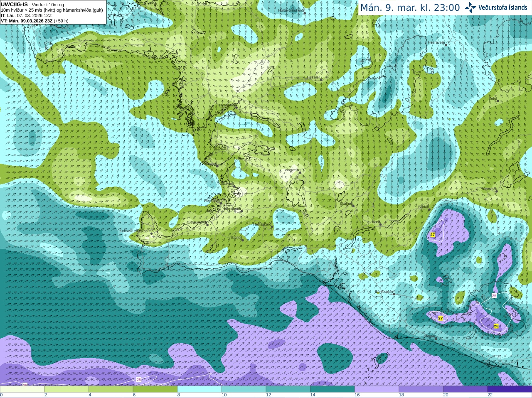This screenshot has height=398, width=532.
Task: Click the Keflavíkurflugvöllur station dot
Action: (152, 233)
